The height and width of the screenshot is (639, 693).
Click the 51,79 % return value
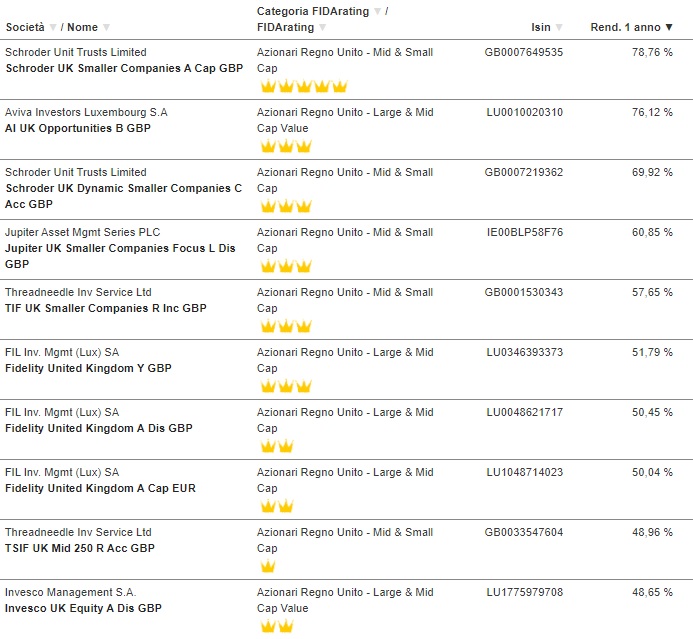point(652,353)
